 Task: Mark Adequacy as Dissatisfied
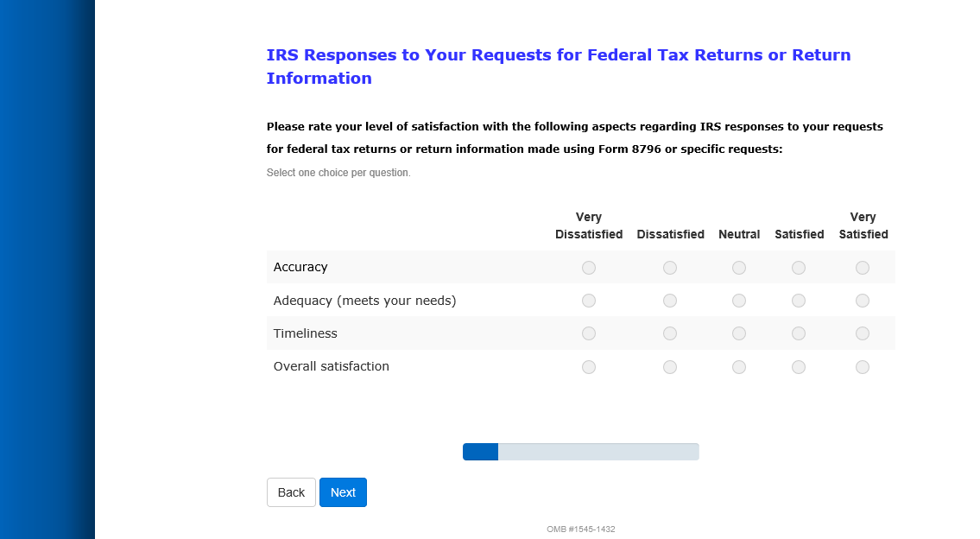[670, 301]
